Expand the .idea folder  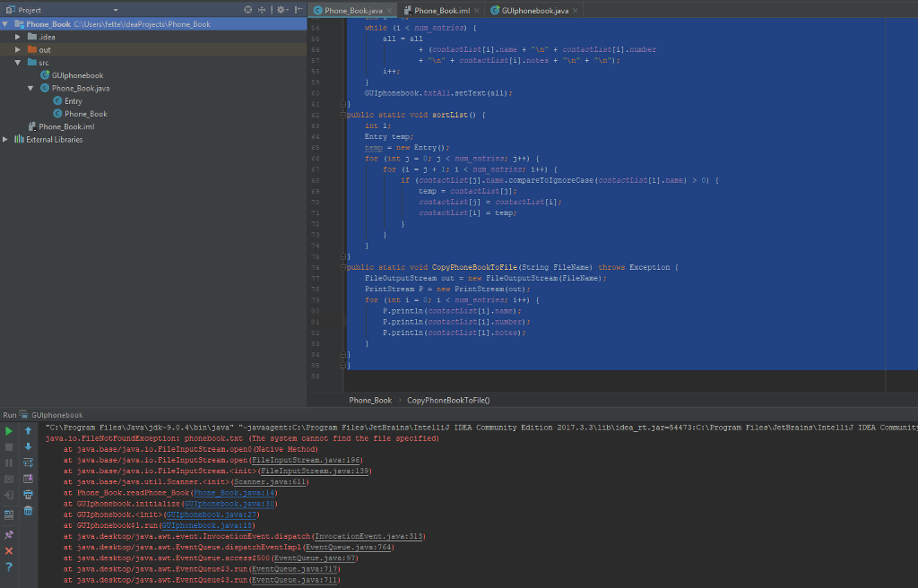tap(18, 36)
